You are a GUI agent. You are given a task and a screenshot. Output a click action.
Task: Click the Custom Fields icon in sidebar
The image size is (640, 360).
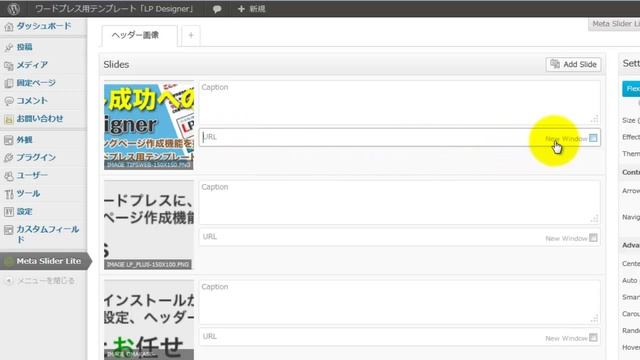click(9, 230)
